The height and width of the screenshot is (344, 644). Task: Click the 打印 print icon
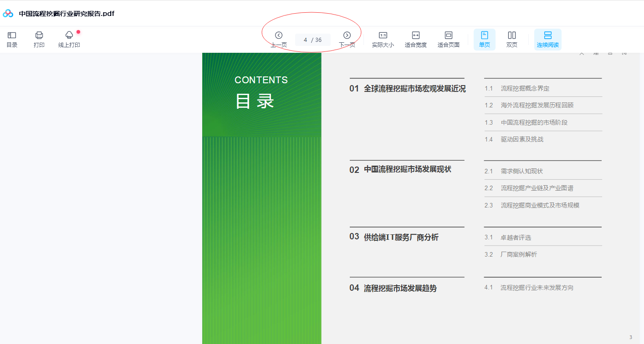(39, 39)
